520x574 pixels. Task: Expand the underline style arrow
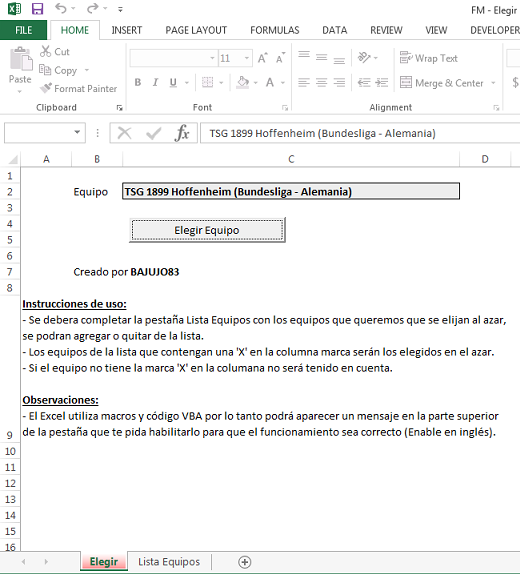187,83
